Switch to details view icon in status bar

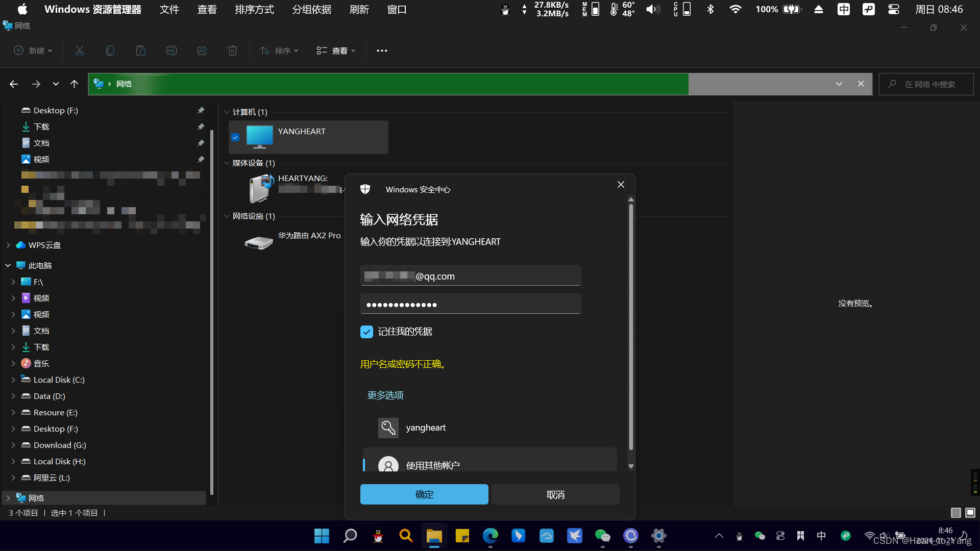pos(956,513)
